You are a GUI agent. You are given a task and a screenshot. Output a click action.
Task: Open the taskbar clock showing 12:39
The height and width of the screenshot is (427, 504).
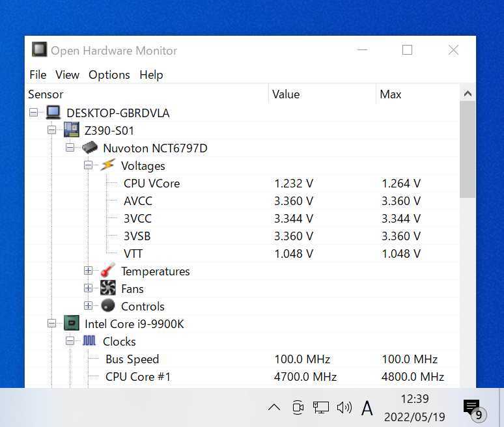pyautogui.click(x=415, y=407)
